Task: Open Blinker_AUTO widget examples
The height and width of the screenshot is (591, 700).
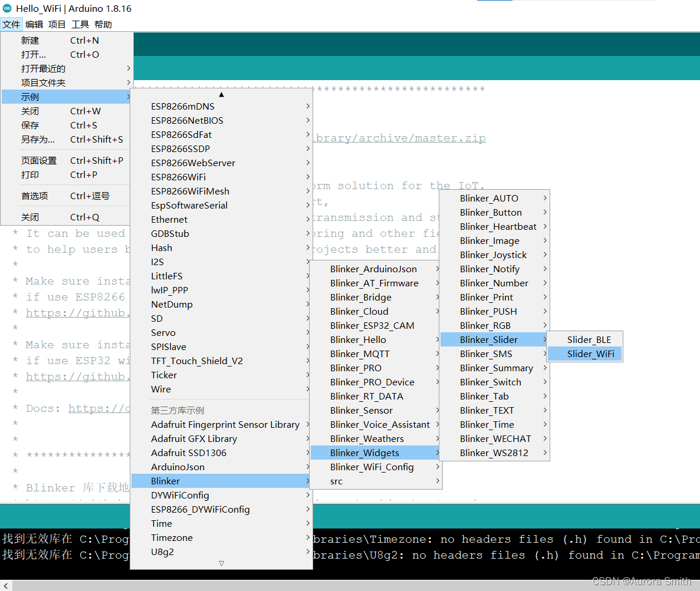Action: click(x=494, y=199)
